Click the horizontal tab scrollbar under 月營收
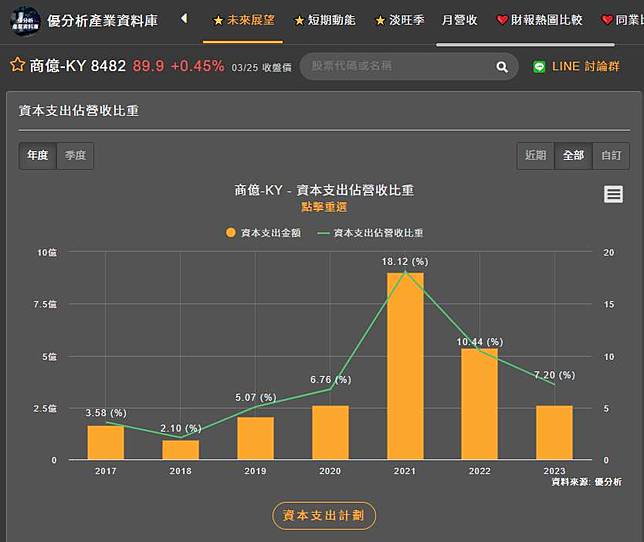This screenshot has width=644, height=542. point(525,44)
